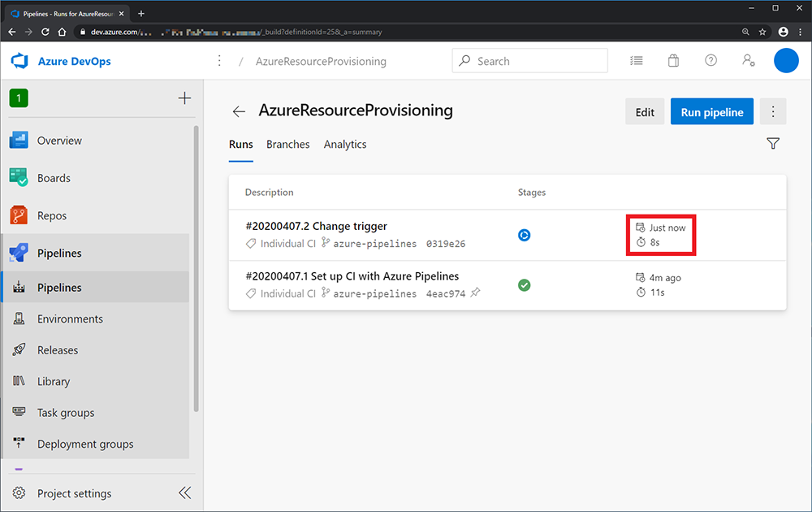Viewport: 812px width, 512px height.
Task: Click the Stages column header
Action: (x=532, y=193)
